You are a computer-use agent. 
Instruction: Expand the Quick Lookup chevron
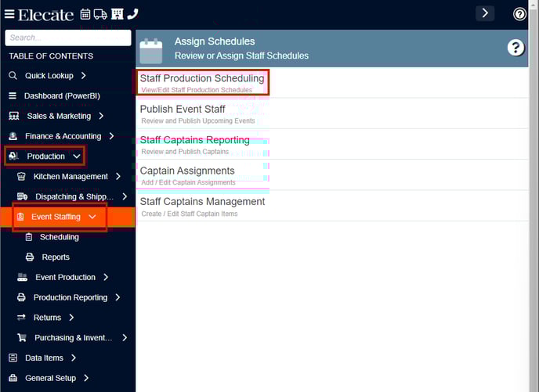(x=84, y=76)
